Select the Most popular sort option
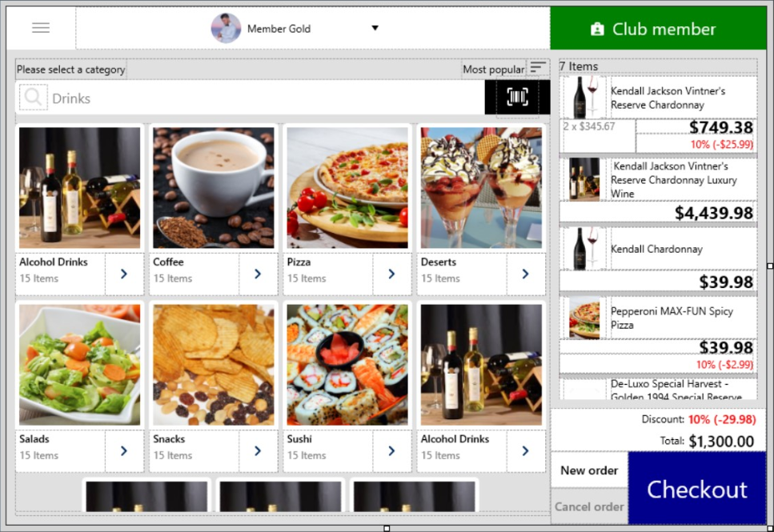 click(x=493, y=70)
